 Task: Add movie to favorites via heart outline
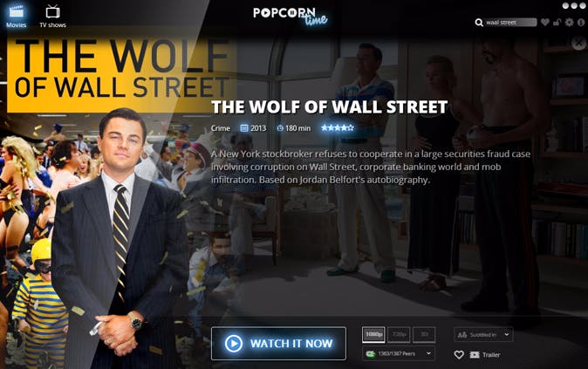point(459,354)
